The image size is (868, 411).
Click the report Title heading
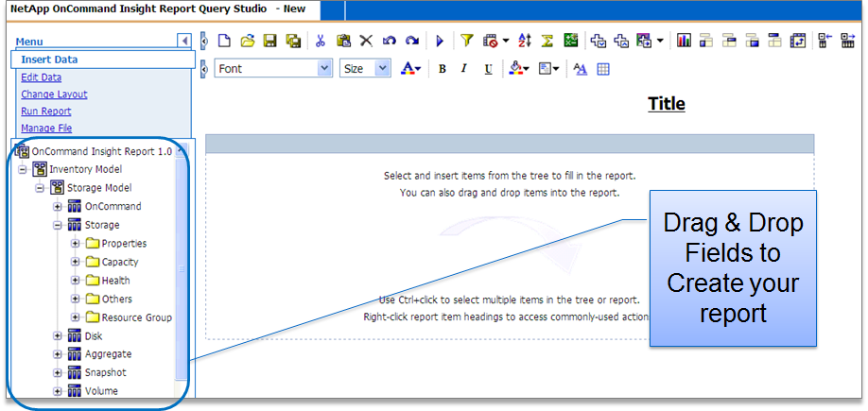coord(666,104)
